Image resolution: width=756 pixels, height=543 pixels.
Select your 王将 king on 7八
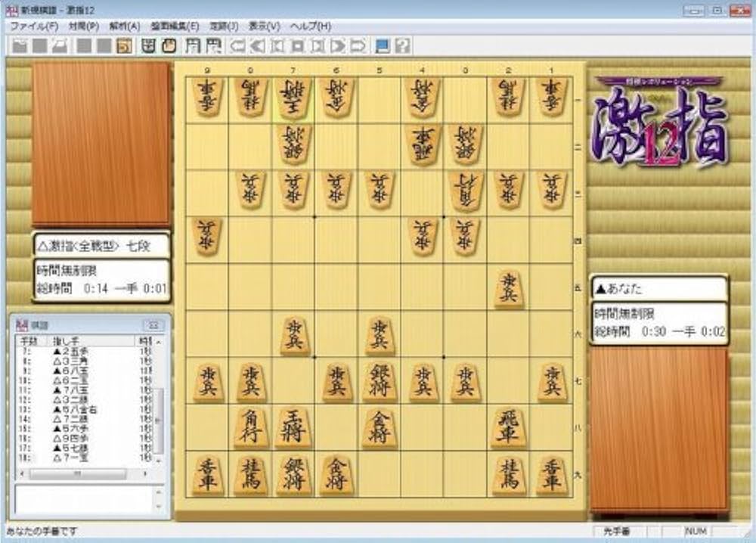[293, 428]
